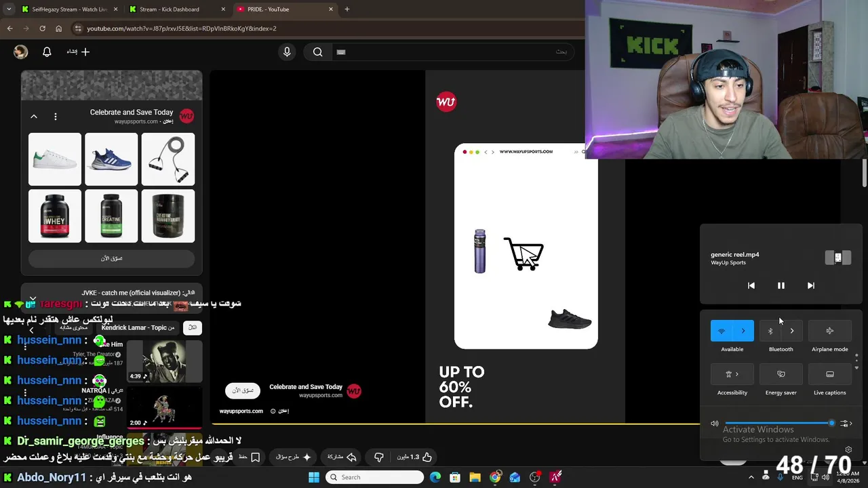Image resolution: width=868 pixels, height=488 pixels.
Task: Open the resistance band product
Action: 168,159
